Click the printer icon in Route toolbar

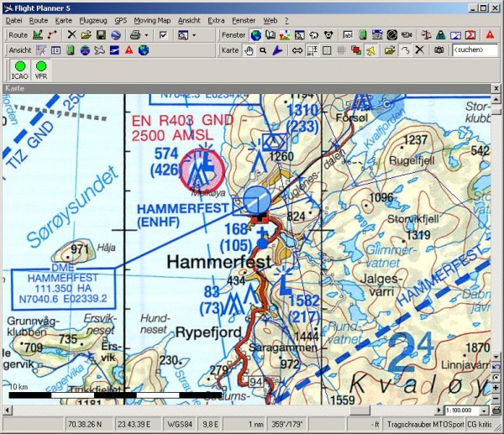[135, 34]
